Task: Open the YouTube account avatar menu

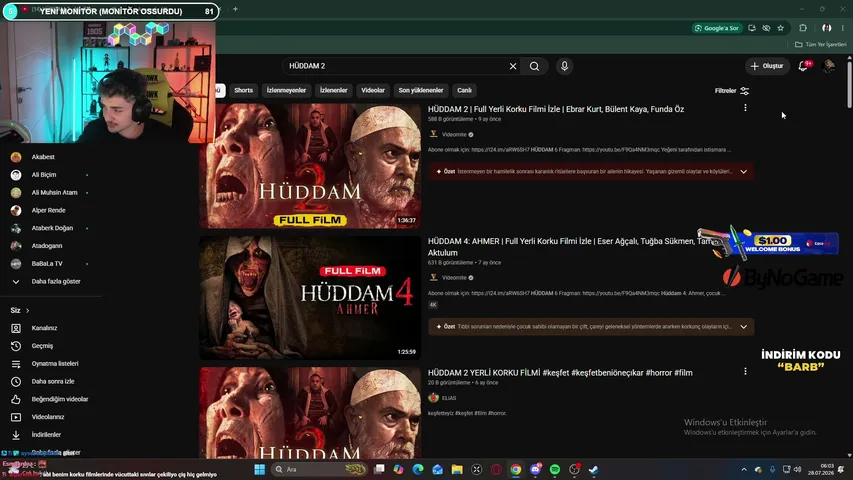Action: click(x=829, y=66)
